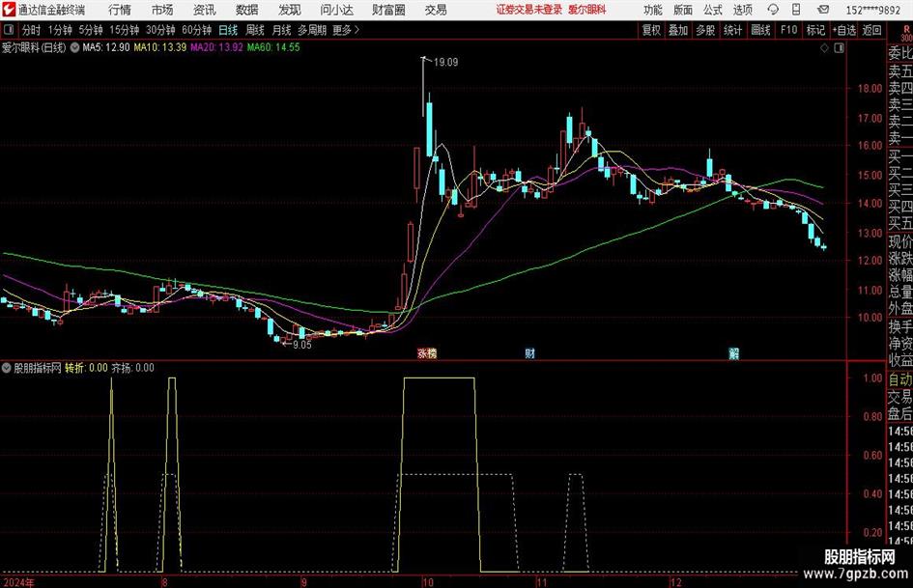Click the 爱尔眼科 stock name in title bar

[587, 10]
